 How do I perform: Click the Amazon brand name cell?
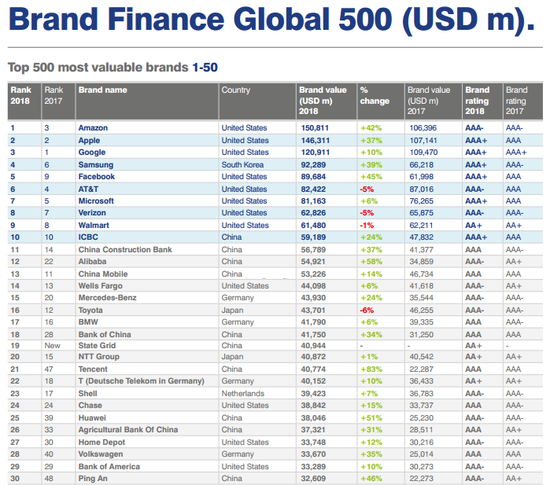point(93,128)
